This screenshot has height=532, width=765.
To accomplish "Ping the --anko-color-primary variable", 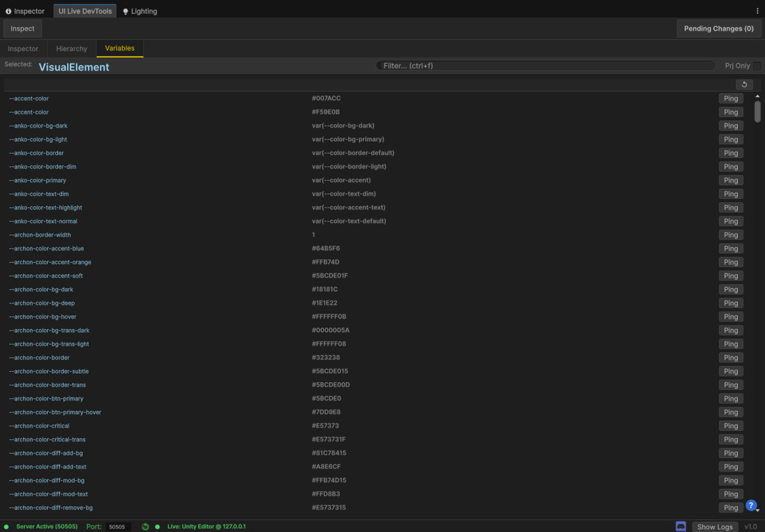I will [x=731, y=180].
